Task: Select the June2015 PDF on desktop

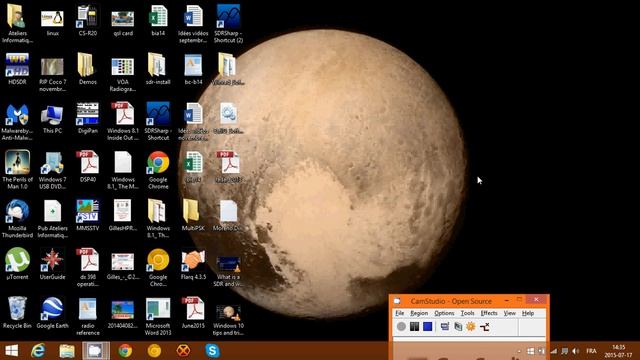Action: click(x=193, y=313)
